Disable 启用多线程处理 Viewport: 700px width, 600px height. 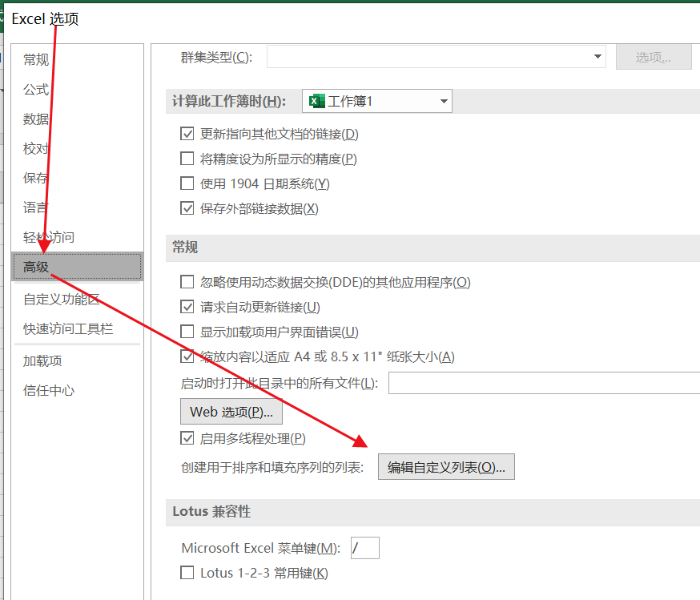pos(187,438)
